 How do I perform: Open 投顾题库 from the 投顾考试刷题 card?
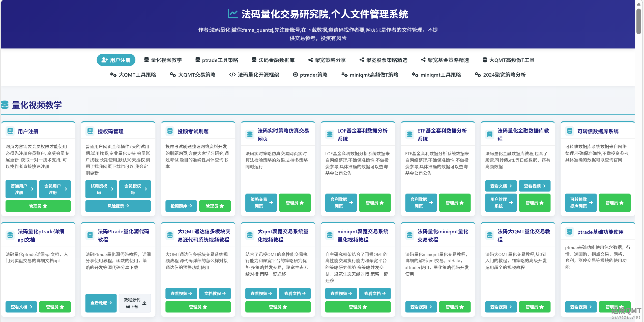(x=181, y=206)
